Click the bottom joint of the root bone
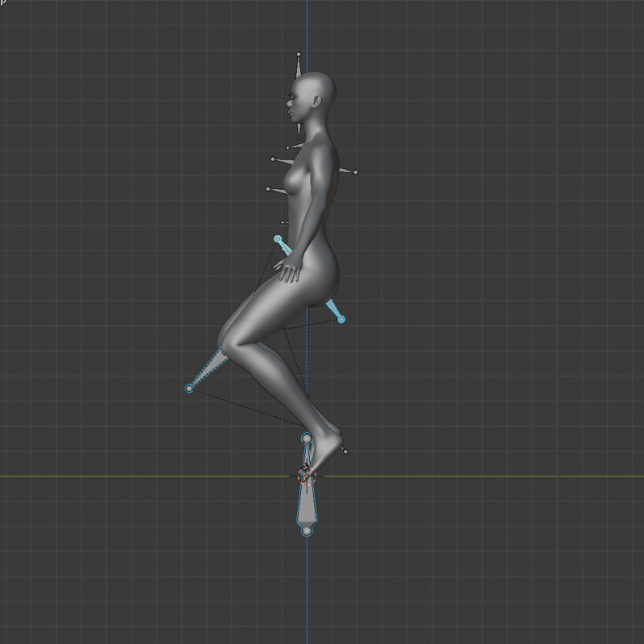 (x=306, y=531)
